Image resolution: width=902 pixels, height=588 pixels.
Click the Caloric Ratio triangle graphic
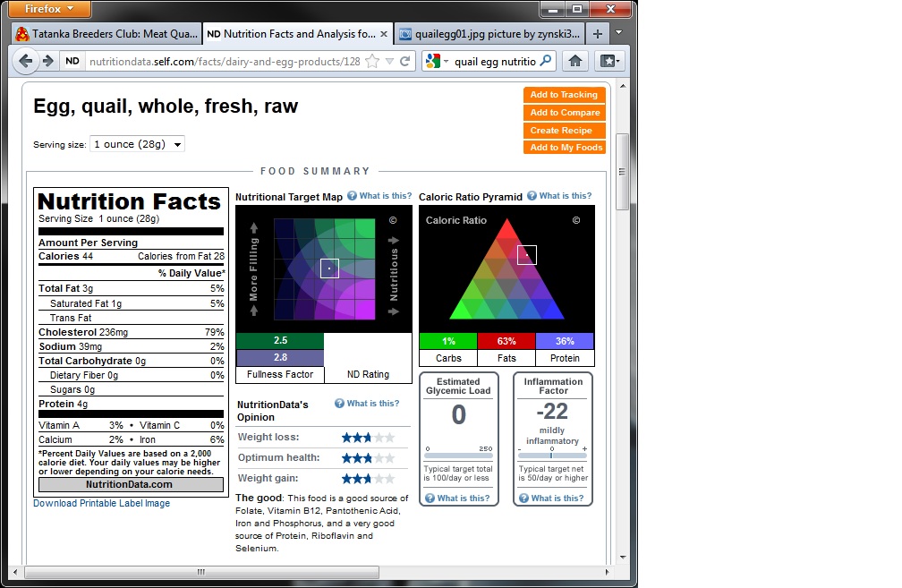click(x=506, y=268)
